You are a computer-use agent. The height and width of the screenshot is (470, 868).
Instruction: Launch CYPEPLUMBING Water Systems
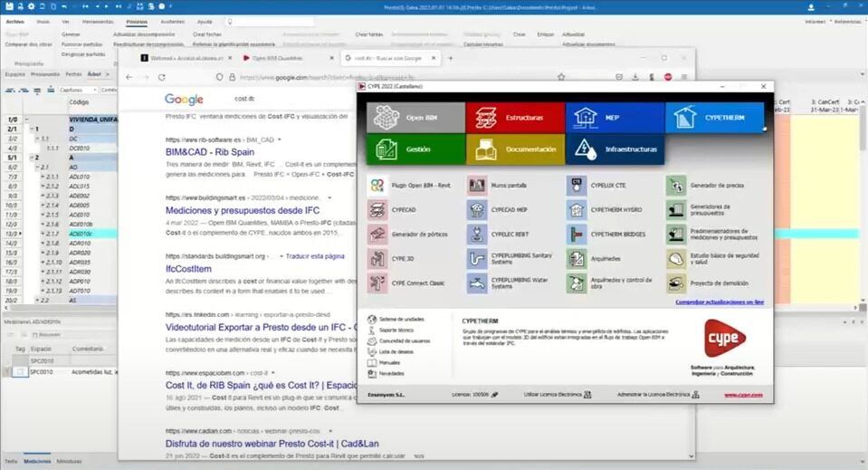[x=478, y=283]
